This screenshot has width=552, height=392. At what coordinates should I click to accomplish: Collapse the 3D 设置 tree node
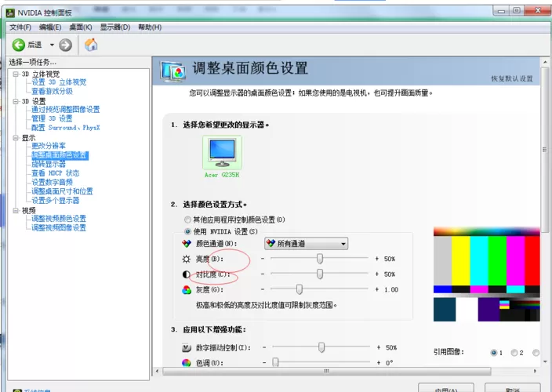(16, 101)
